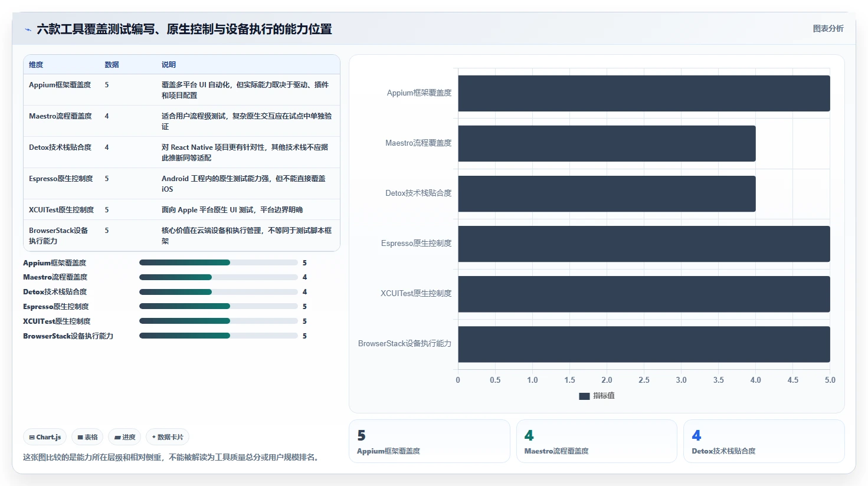Click the XCUITest原生控制度 progress bar

click(x=218, y=321)
